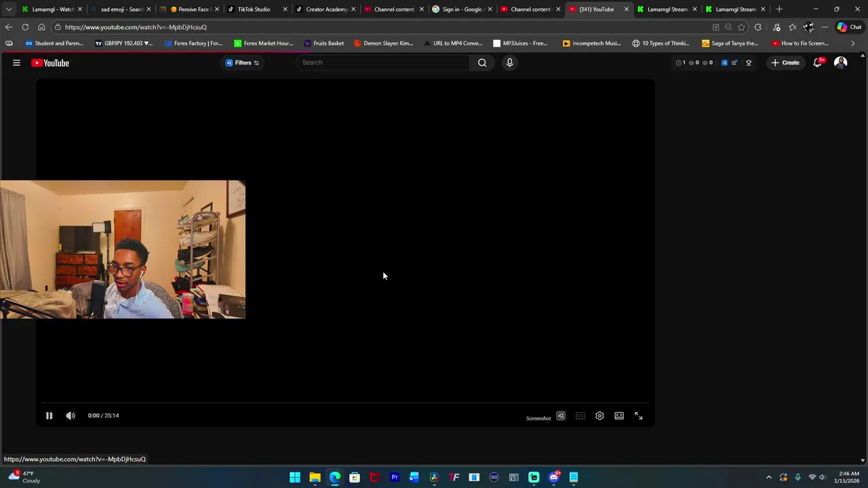Refresh the current page

[x=25, y=27]
